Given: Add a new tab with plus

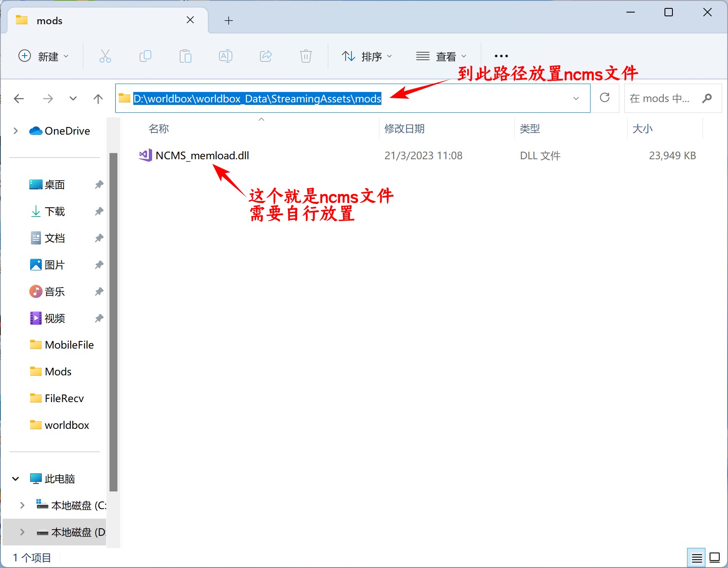Looking at the screenshot, I should 229,20.
